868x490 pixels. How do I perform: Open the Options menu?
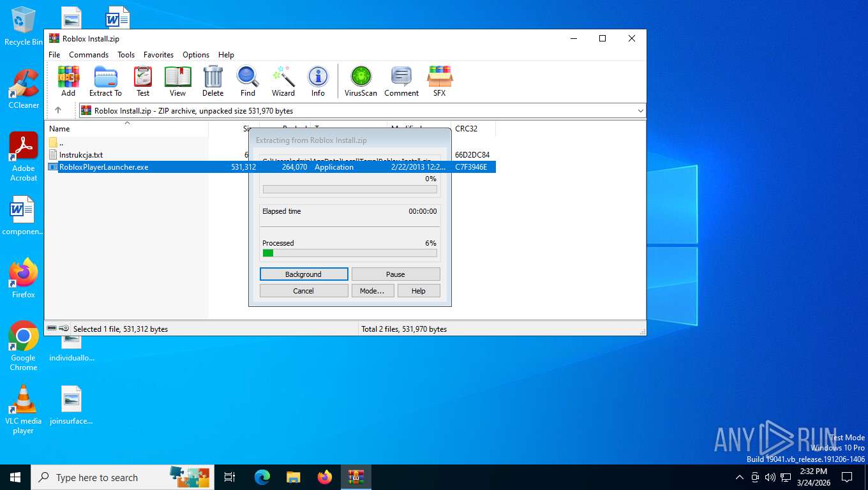coord(196,55)
